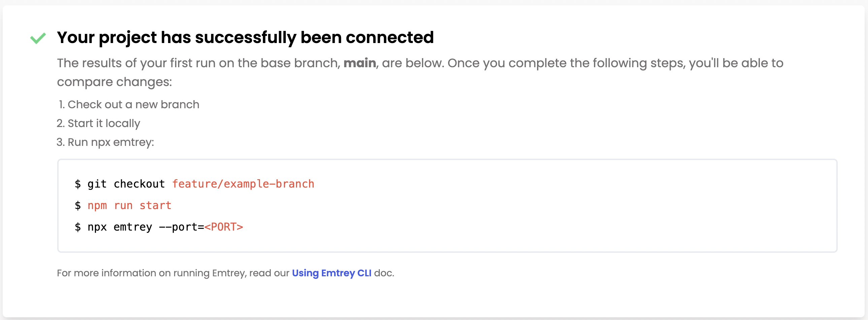Click the heading 'Your project has successfully been connected'
This screenshot has height=320, width=868.
point(245,37)
